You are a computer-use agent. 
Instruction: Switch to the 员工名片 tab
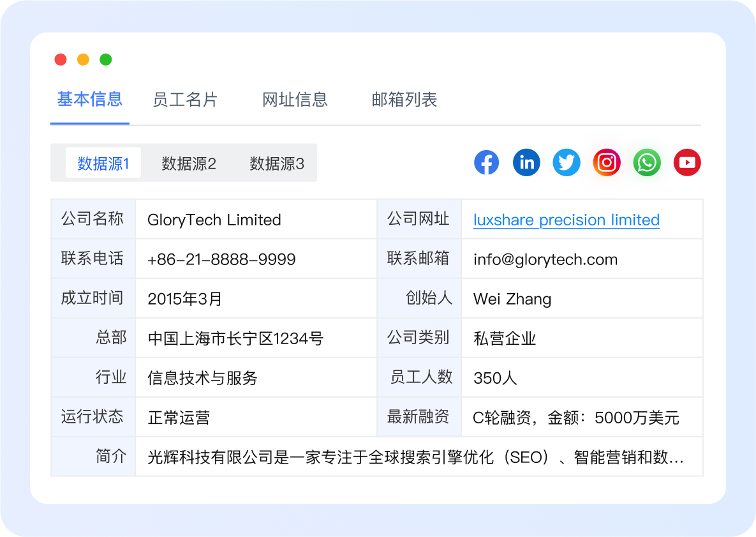tap(185, 100)
